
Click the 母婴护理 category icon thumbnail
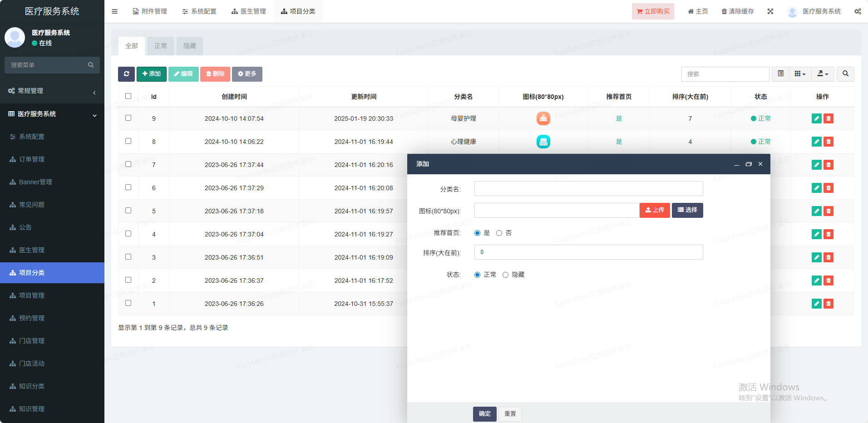[543, 118]
